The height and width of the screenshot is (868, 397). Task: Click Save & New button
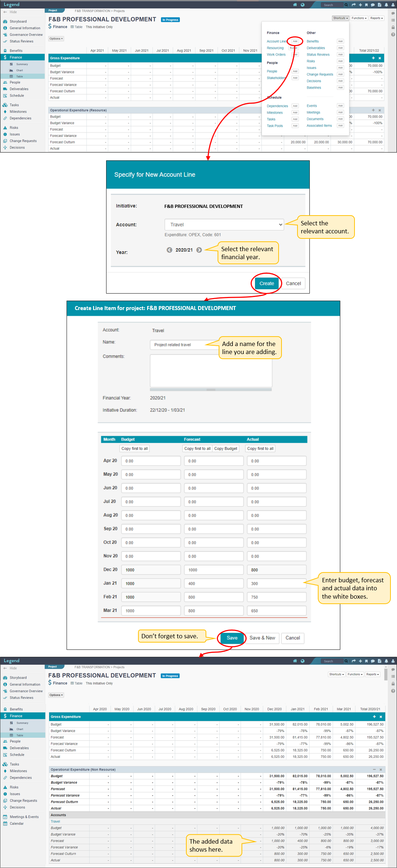click(262, 638)
